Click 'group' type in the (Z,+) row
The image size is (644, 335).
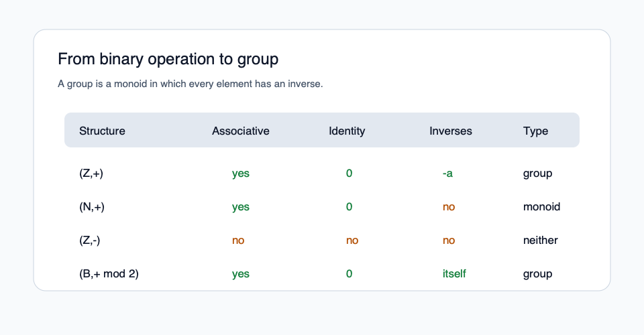click(537, 174)
